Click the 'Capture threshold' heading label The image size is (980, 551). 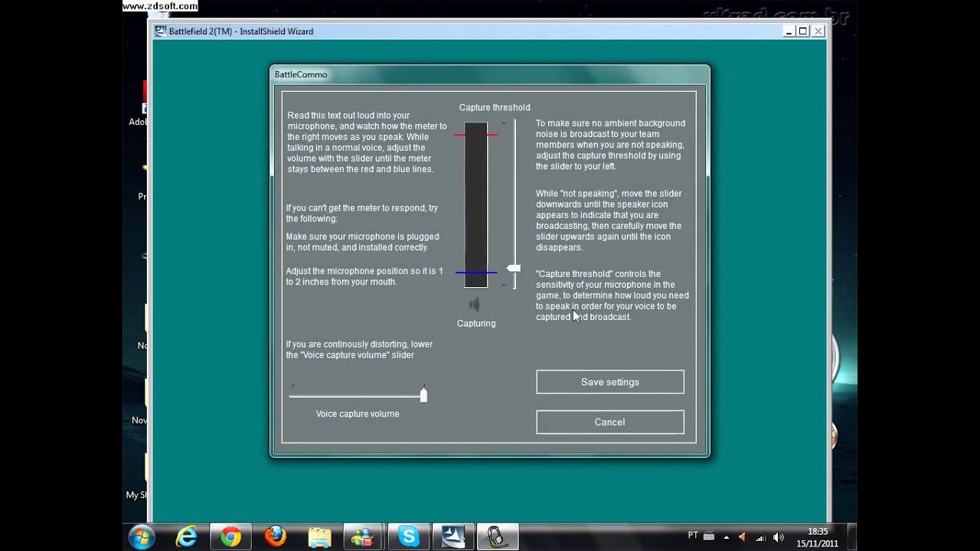tap(495, 107)
